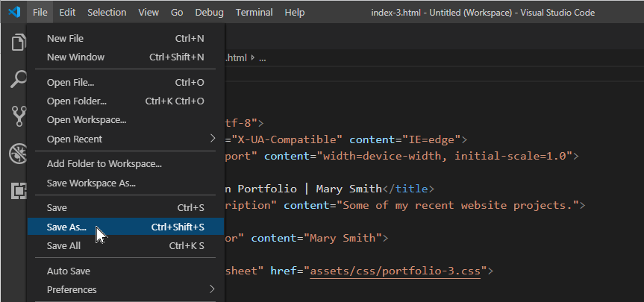This screenshot has width=644, height=302.
Task: Expand the Preferences submenu
Action: pyautogui.click(x=125, y=289)
